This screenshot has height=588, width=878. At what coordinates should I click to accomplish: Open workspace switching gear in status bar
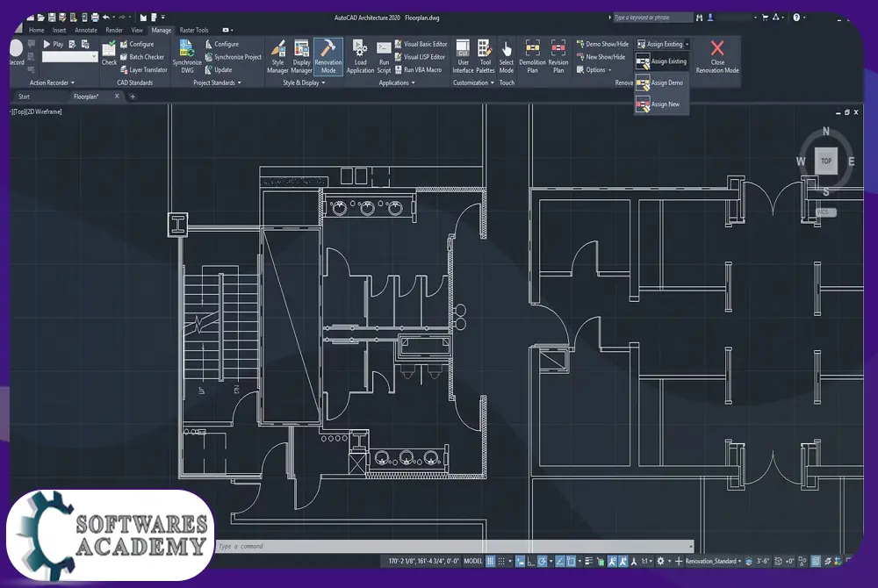tap(660, 561)
